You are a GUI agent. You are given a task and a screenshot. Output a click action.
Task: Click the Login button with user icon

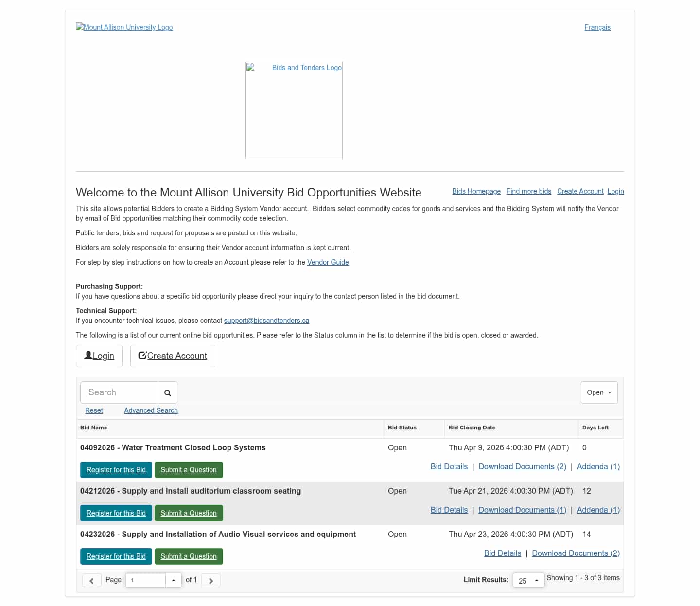click(x=99, y=356)
